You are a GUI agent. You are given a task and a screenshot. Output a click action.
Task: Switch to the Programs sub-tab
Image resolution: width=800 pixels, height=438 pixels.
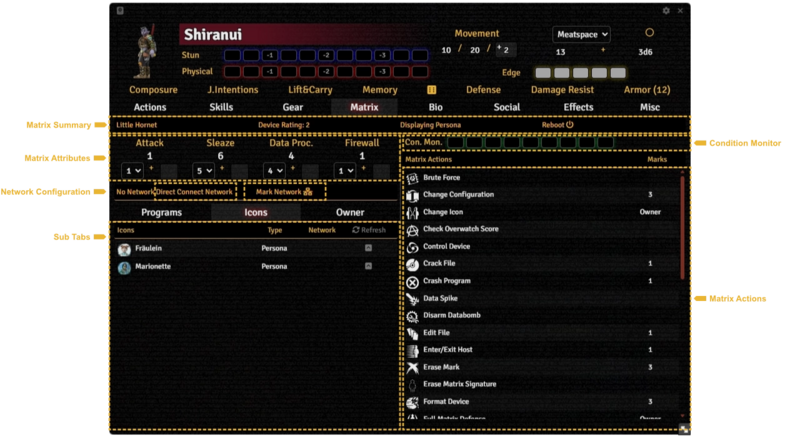click(x=161, y=212)
